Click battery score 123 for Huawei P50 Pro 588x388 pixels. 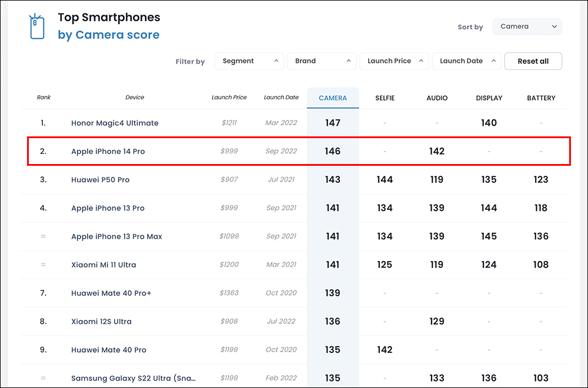541,179
